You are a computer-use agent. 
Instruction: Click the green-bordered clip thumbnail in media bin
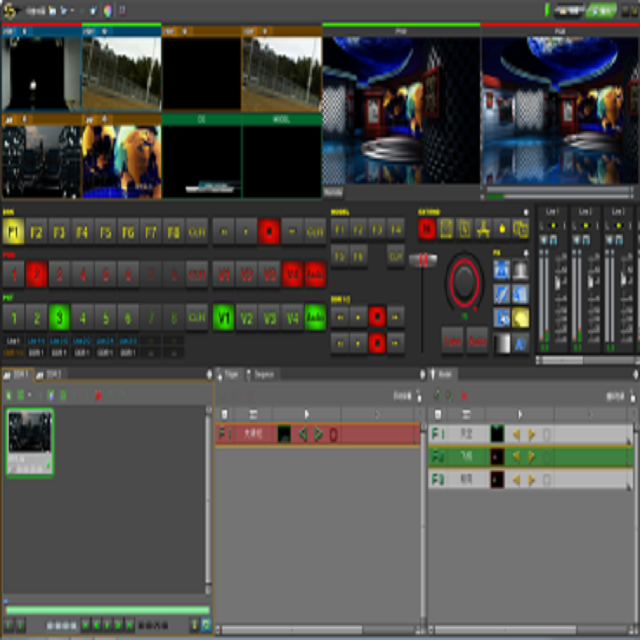pyautogui.click(x=30, y=442)
